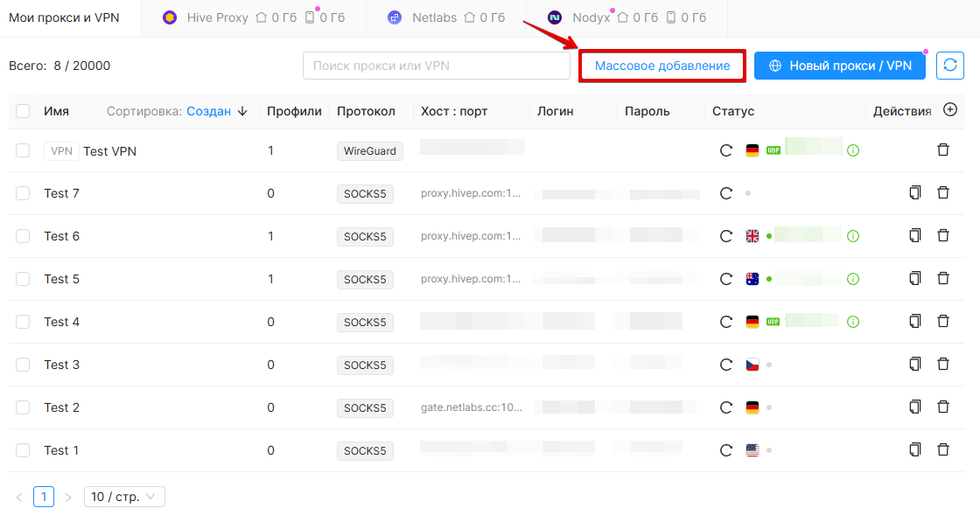Delete the Test 6 proxy

pos(943,235)
